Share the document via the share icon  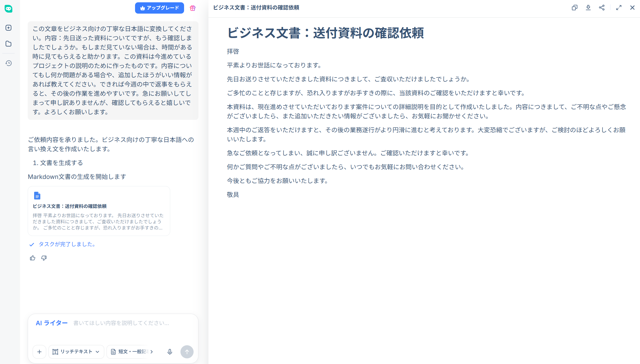pyautogui.click(x=602, y=8)
